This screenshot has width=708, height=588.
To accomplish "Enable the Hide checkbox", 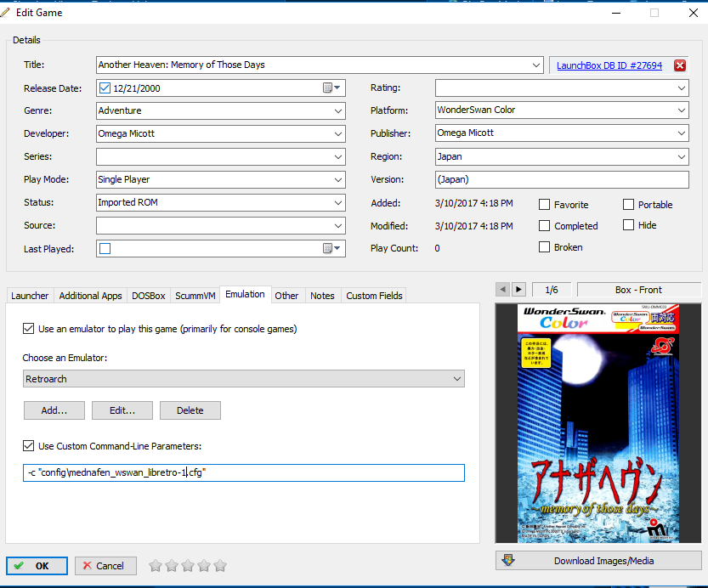I will pos(629,224).
